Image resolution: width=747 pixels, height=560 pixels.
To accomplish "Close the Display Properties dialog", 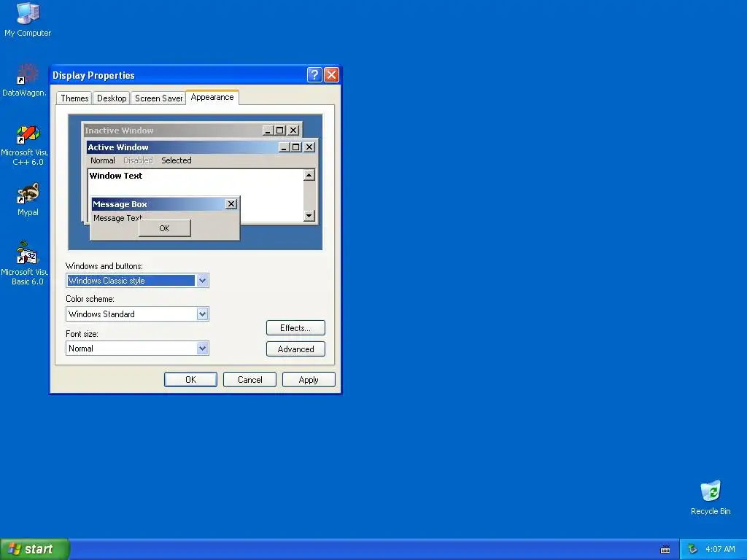I will (x=331, y=75).
